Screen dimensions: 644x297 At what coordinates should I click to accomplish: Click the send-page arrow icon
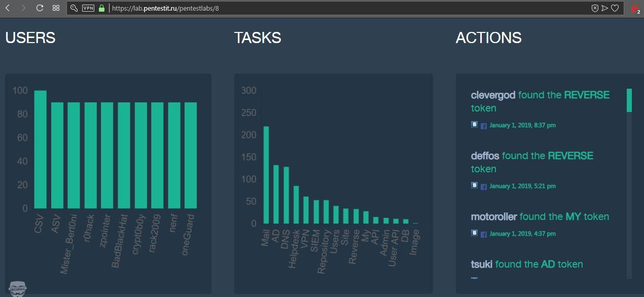point(604,8)
